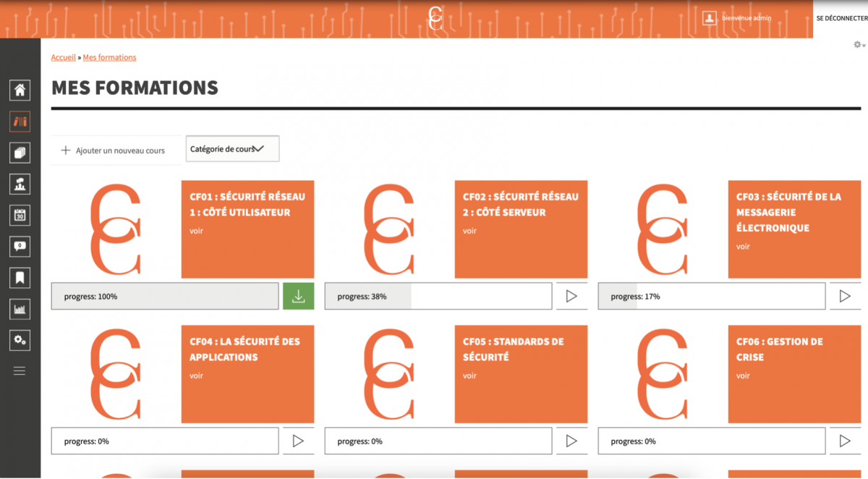Expand the gear dropdown at top right
The image size is (868, 479).
tap(858, 44)
